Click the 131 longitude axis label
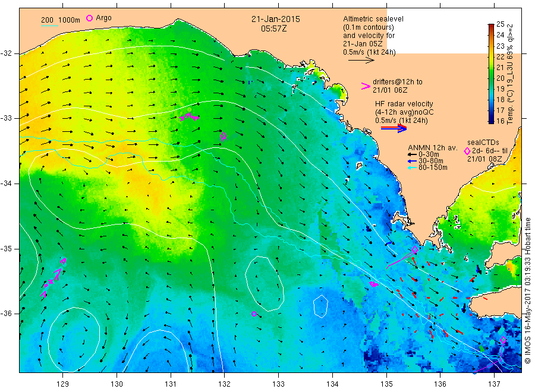This screenshot has width=535, height=392. click(x=171, y=384)
